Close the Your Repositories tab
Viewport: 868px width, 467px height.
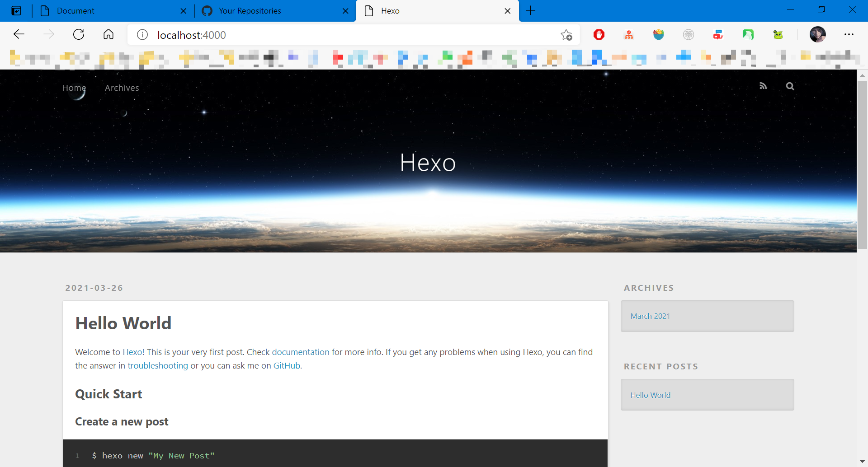coord(346,11)
